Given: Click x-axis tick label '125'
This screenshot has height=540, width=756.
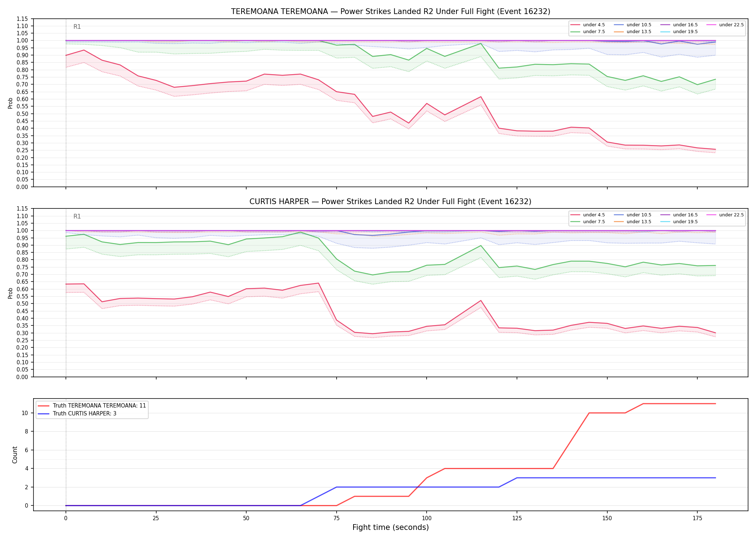Looking at the screenshot, I should click(517, 518).
